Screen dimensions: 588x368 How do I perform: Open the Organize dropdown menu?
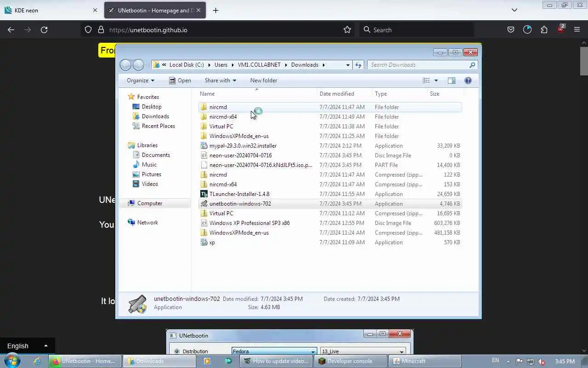(141, 80)
